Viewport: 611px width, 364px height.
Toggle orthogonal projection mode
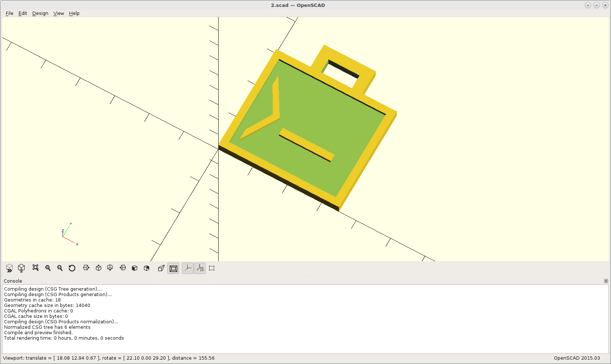[x=173, y=268]
